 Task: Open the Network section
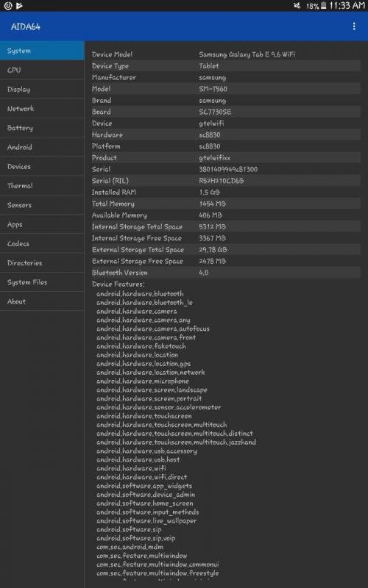tap(42, 109)
